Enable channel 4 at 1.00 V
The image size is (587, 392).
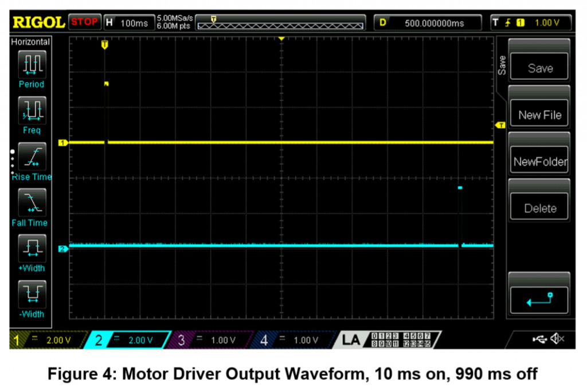[294, 340]
